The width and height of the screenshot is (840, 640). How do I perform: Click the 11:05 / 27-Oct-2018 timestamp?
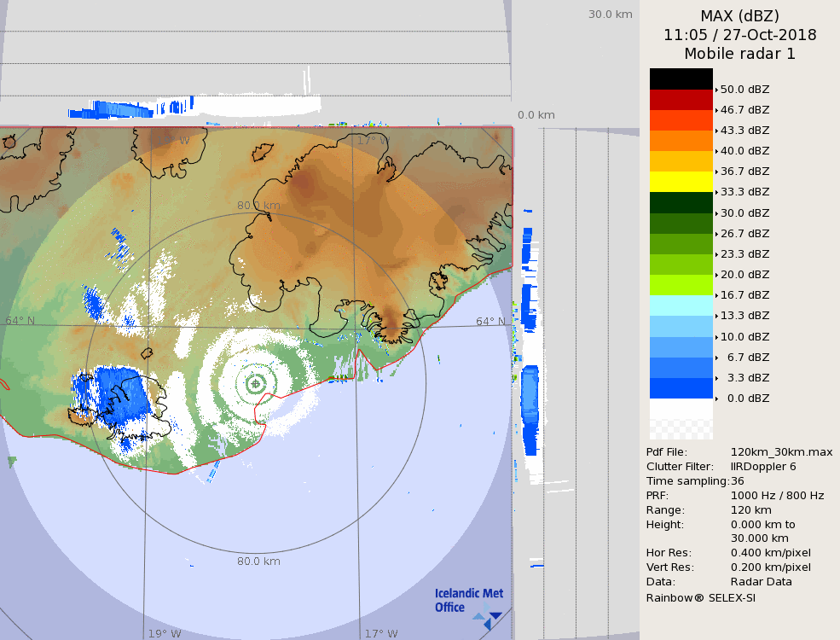739,35
